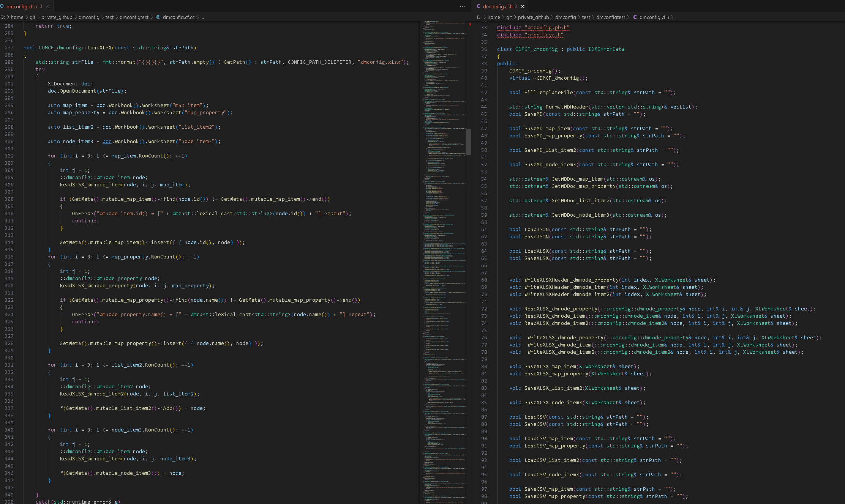The image size is (845, 504).
Task: Click line number 287 in left gutter
Action: point(9,48)
